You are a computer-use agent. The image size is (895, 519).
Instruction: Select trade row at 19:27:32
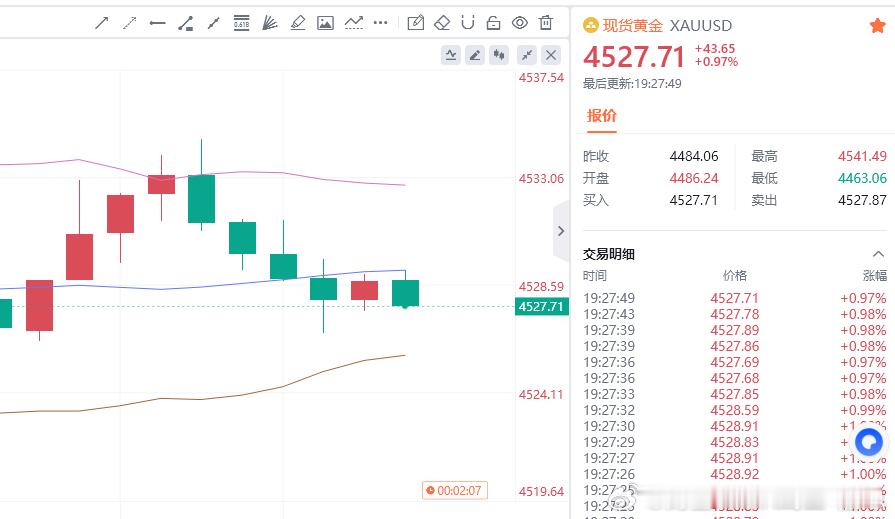click(x=735, y=410)
